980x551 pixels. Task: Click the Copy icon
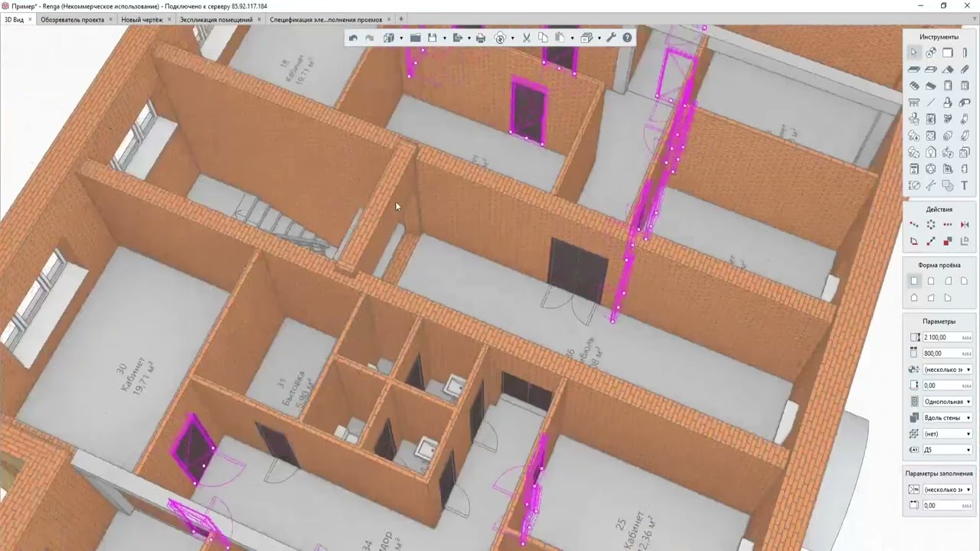pyautogui.click(x=543, y=37)
